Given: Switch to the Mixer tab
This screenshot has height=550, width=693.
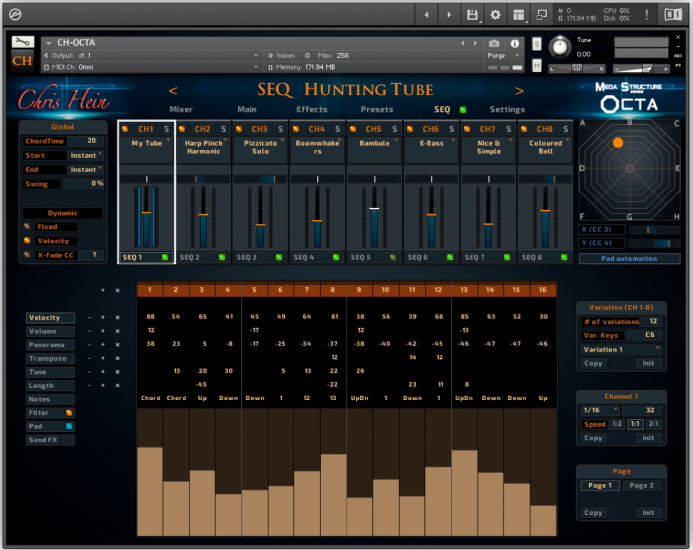Looking at the screenshot, I should pyautogui.click(x=181, y=110).
